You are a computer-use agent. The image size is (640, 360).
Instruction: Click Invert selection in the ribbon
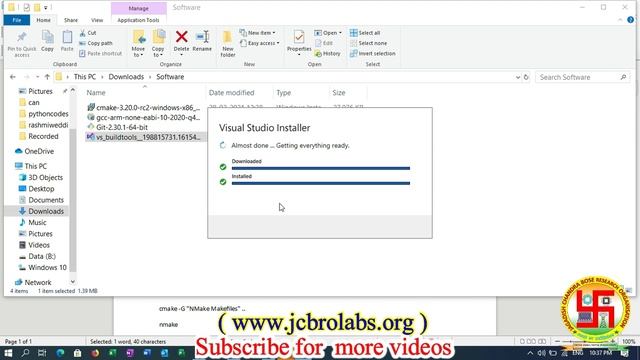[x=373, y=53]
